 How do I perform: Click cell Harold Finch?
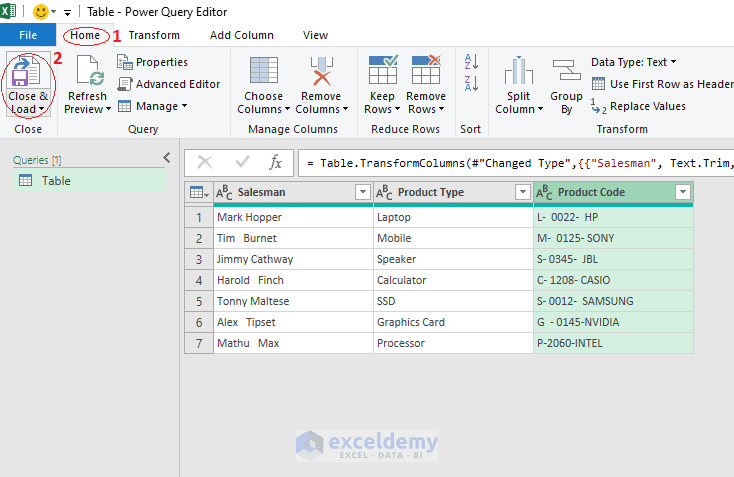click(x=294, y=280)
